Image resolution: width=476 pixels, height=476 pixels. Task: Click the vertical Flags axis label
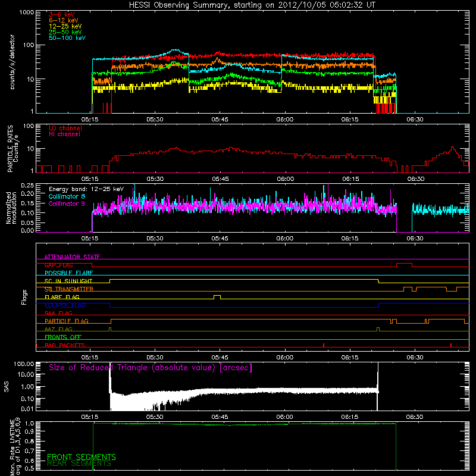pyautogui.click(x=24, y=297)
